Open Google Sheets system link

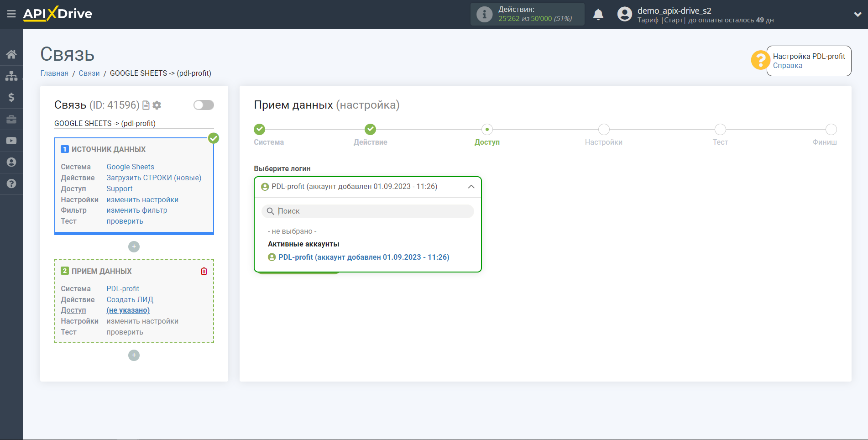(x=130, y=167)
